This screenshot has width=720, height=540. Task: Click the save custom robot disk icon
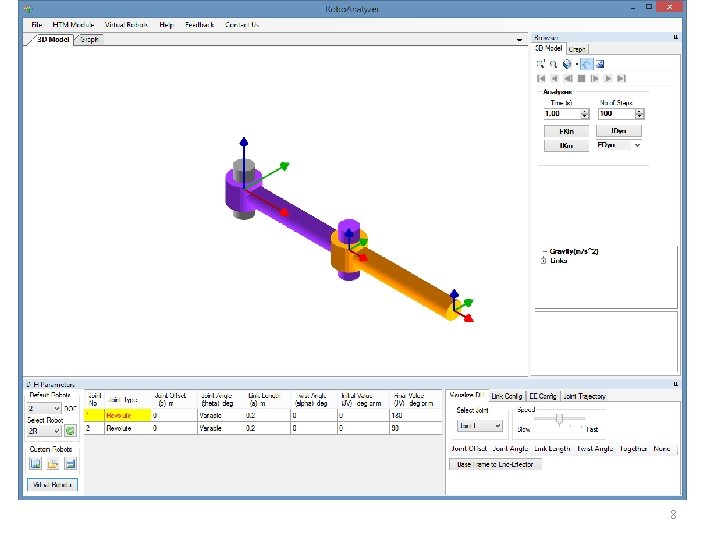70,464
